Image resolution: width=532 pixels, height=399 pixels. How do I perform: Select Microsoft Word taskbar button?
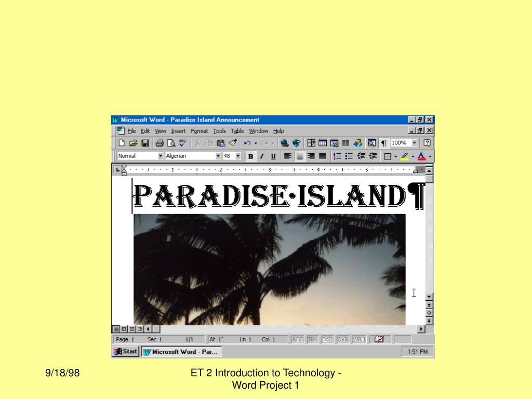[181, 352]
